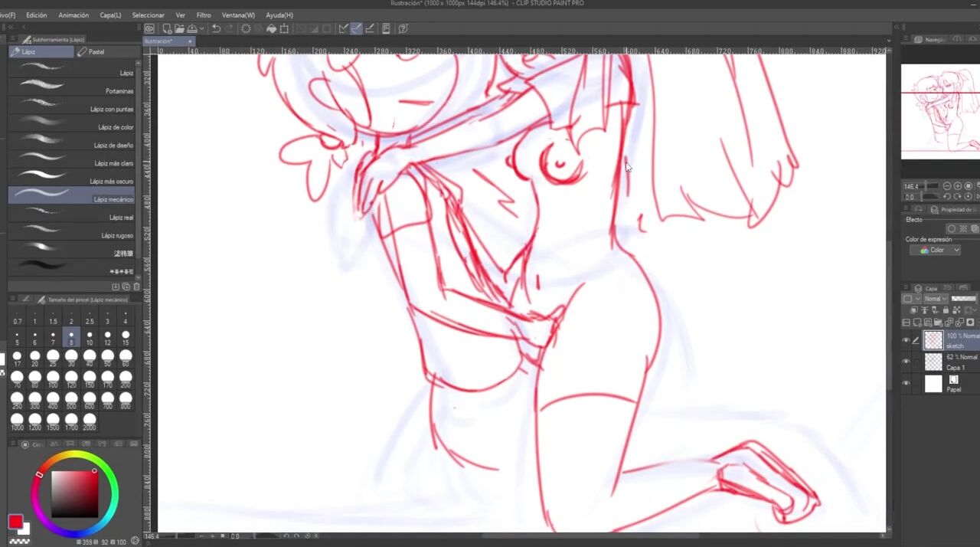Open Clip Studio launcher icon

coord(150,29)
